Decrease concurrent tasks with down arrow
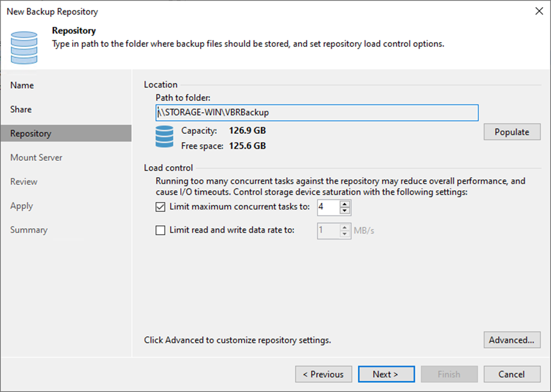Screen dimensions: 551x392 click(345, 211)
